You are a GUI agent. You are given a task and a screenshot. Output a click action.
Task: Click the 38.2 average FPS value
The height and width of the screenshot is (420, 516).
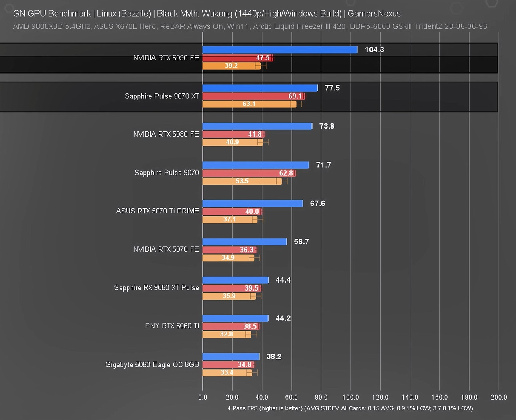pyautogui.click(x=274, y=356)
